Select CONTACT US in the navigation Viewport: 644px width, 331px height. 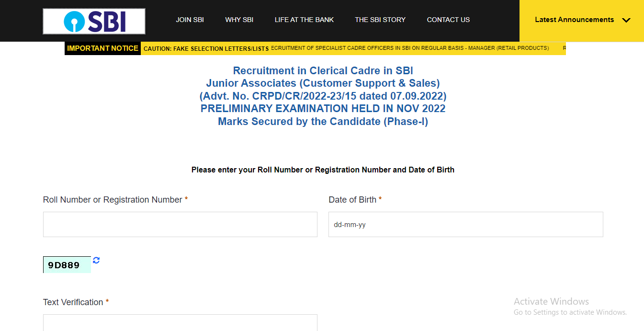pyautogui.click(x=448, y=20)
